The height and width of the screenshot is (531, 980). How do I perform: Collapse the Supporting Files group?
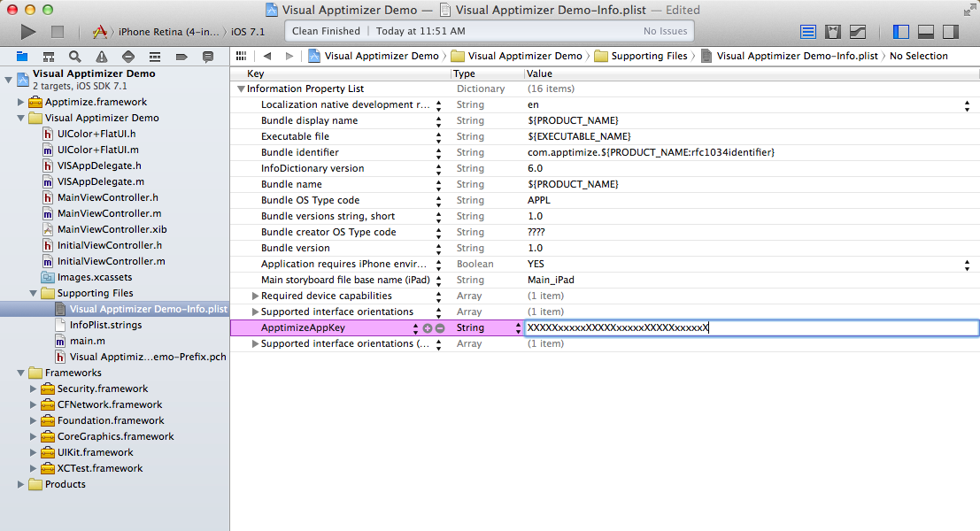pos(33,293)
